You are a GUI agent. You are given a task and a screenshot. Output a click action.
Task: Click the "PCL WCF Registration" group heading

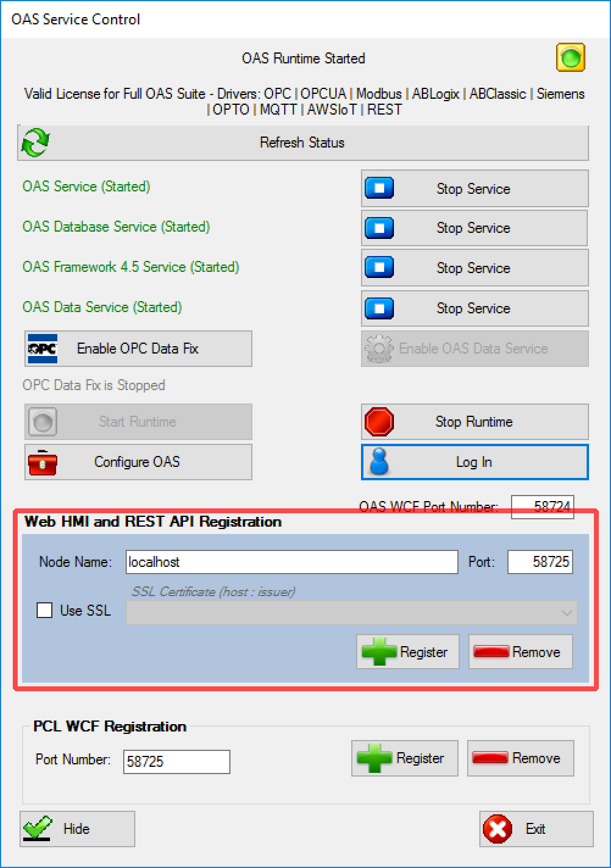coord(110,727)
